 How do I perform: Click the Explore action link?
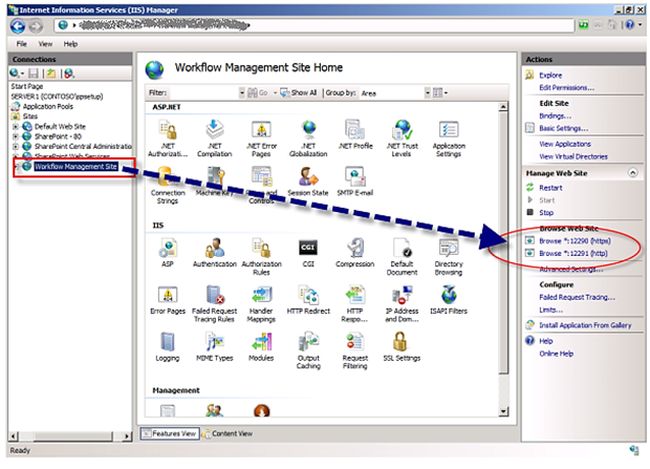(x=551, y=75)
